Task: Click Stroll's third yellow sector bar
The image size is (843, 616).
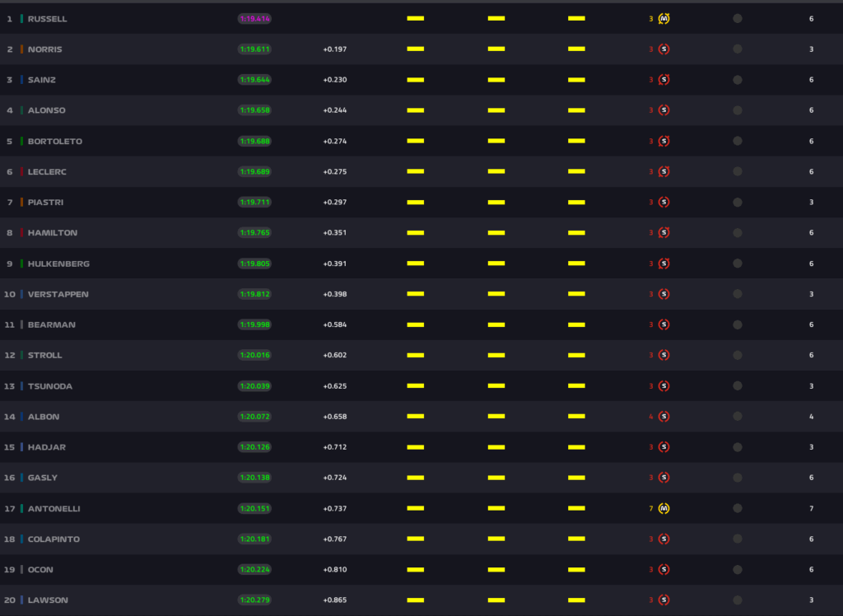Action: click(576, 356)
